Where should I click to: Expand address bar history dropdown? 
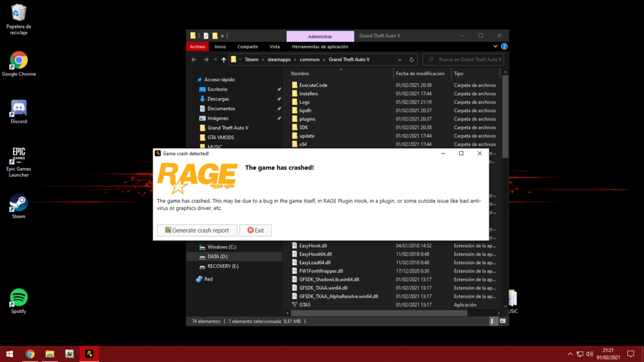(x=399, y=59)
